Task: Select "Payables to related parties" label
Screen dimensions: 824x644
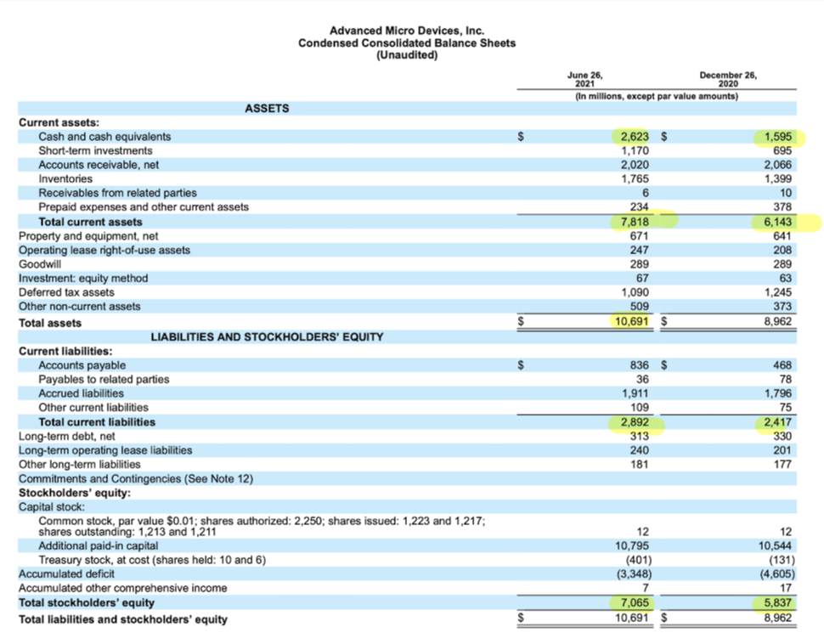Action: coord(104,380)
